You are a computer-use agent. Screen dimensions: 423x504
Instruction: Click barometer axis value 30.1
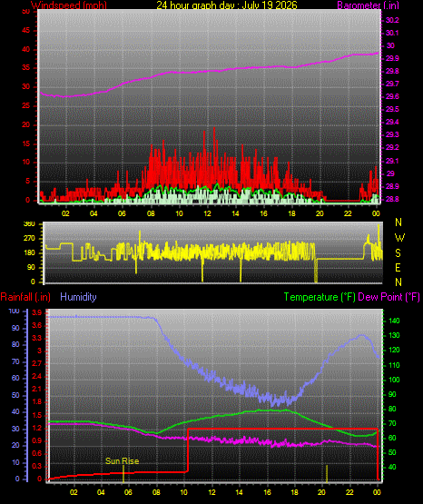pos(392,33)
